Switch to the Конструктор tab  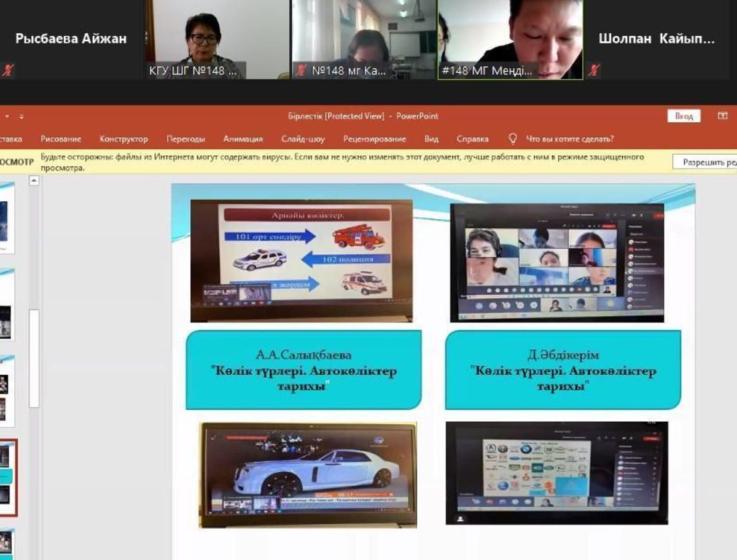pyautogui.click(x=123, y=139)
